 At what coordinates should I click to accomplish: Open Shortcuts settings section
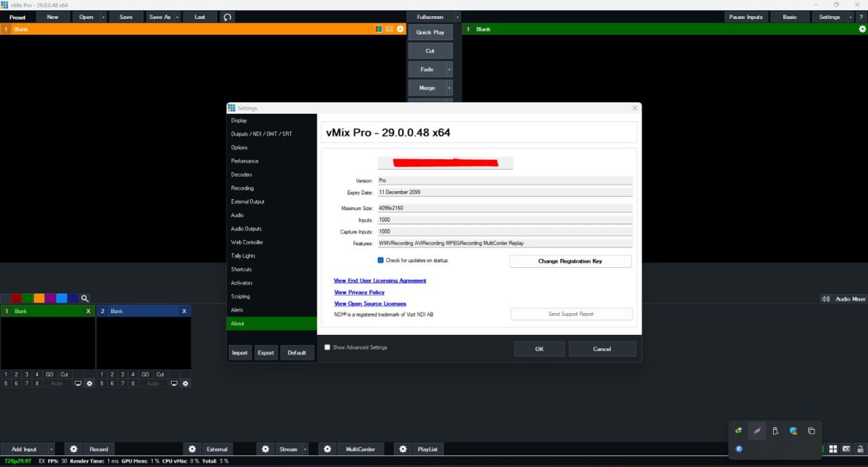271,270
